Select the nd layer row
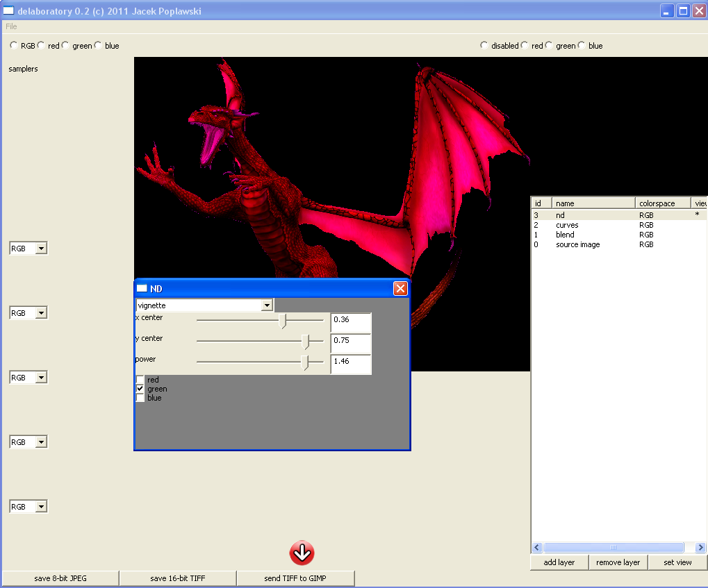This screenshot has width=708, height=588. pos(619,215)
